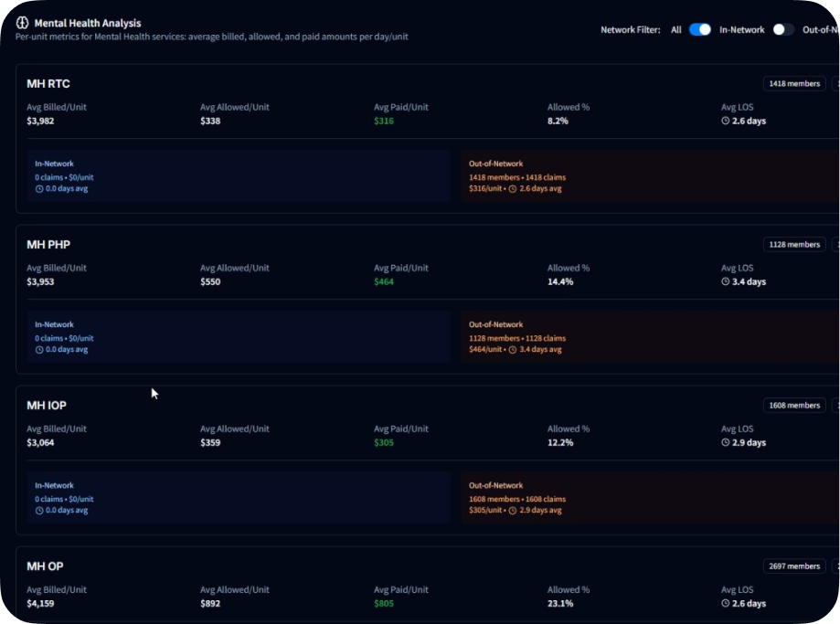This screenshot has height=624, width=840.
Task: Click the 1418 members badge on MH RTC
Action: (x=793, y=83)
